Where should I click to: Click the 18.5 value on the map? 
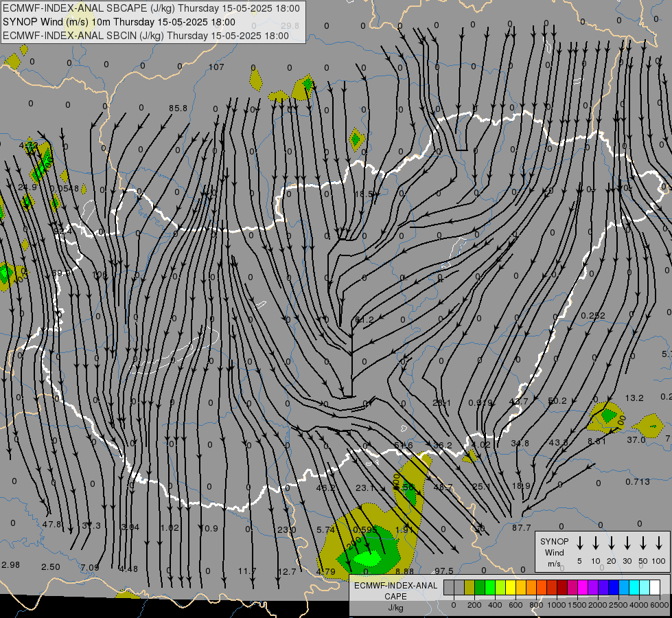[x=364, y=194]
